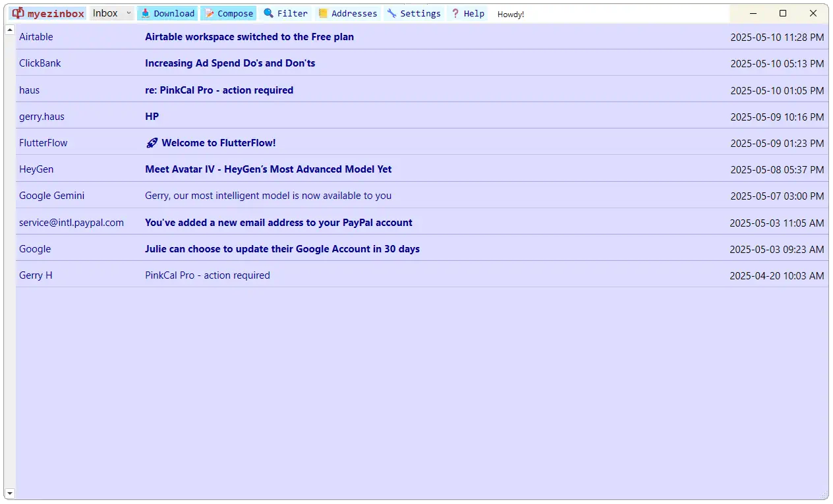Click the Filter magnifier icon
Viewport: 833px width, 504px height.
point(268,13)
